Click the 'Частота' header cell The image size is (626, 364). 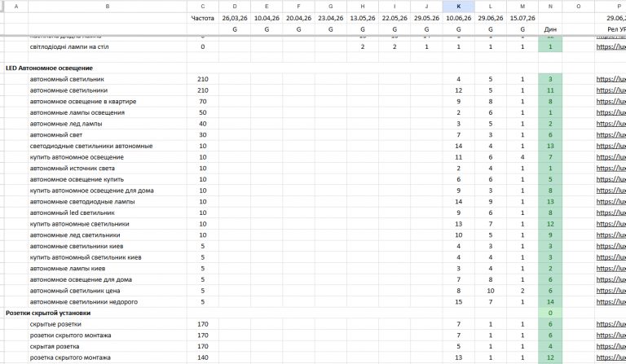(x=203, y=18)
